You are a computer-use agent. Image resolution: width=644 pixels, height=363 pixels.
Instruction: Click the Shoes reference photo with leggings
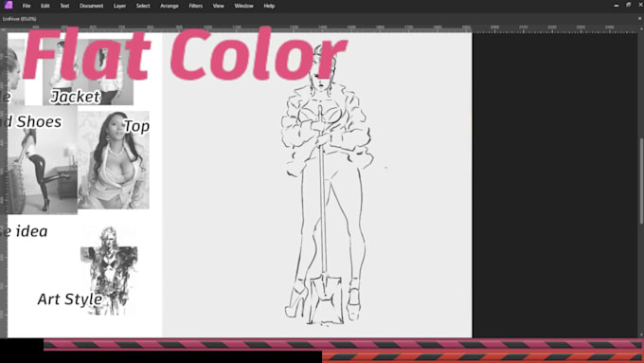(43, 159)
